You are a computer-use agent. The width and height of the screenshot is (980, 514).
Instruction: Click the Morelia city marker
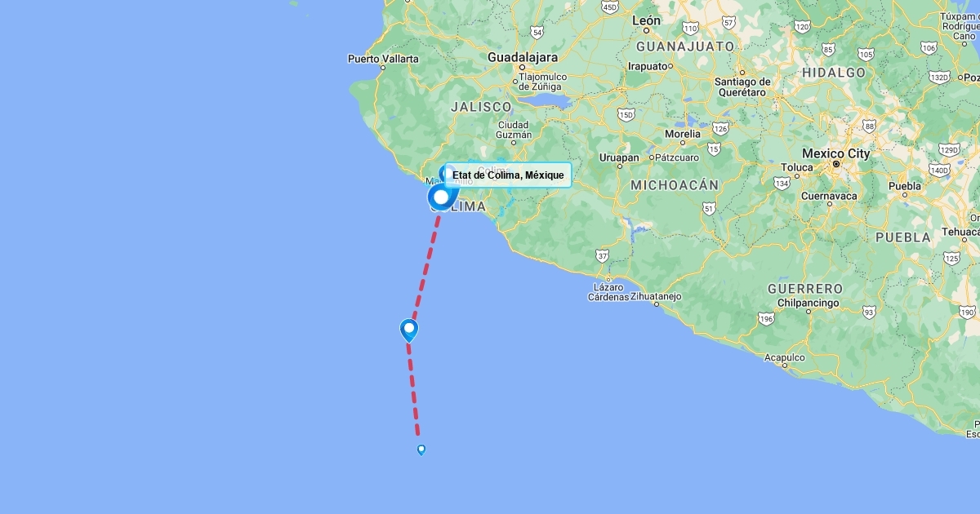click(x=683, y=142)
